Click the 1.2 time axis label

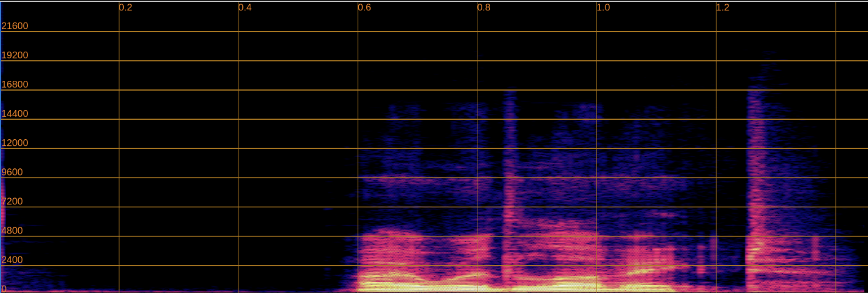pos(723,8)
